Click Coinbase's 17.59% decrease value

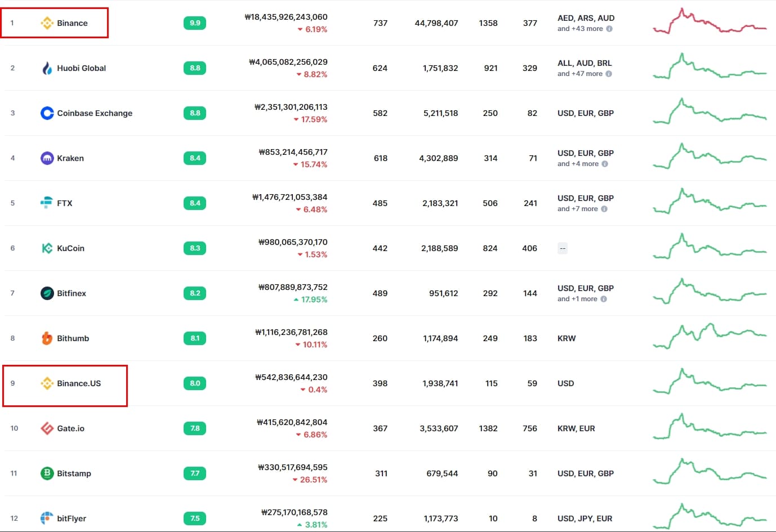pyautogui.click(x=310, y=119)
